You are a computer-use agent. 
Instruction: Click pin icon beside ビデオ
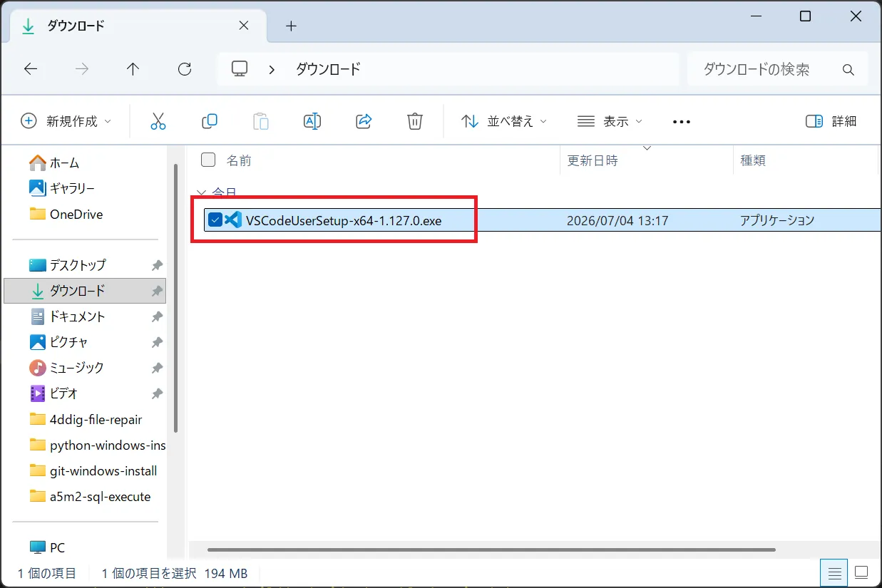(x=157, y=393)
